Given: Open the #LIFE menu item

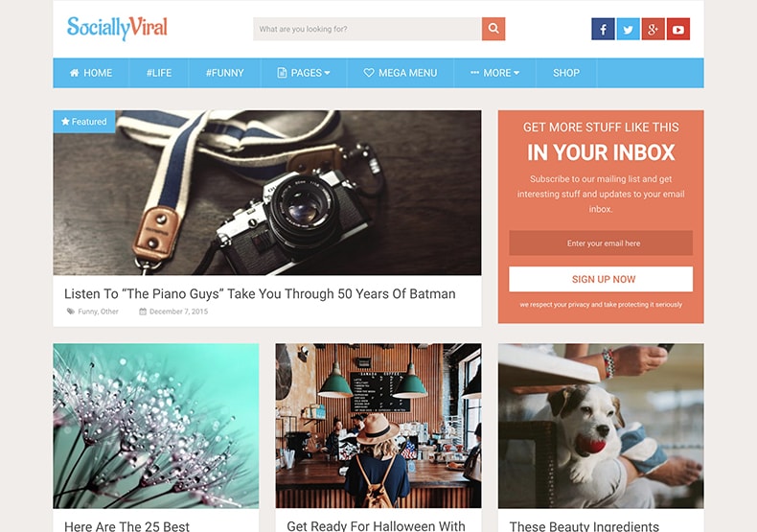Looking at the screenshot, I should [x=159, y=73].
